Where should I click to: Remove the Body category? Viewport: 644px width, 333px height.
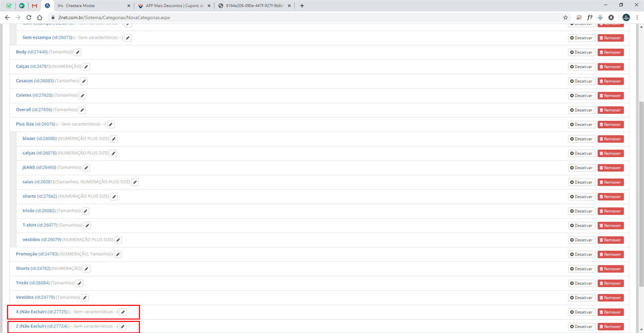tap(610, 52)
